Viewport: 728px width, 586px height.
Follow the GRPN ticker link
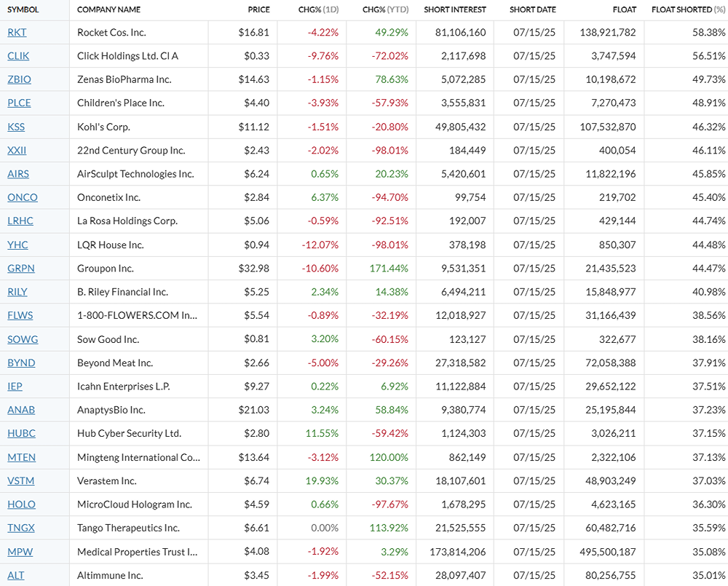[x=21, y=268]
